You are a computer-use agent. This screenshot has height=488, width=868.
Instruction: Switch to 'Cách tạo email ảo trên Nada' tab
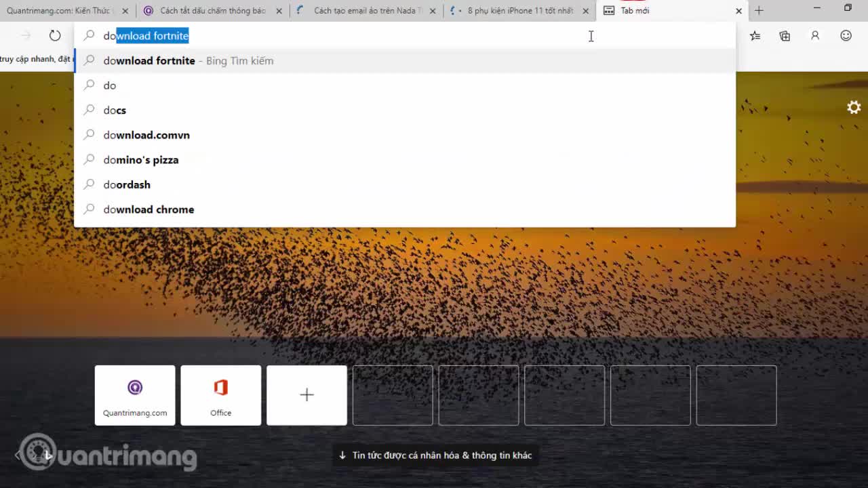[x=366, y=10]
